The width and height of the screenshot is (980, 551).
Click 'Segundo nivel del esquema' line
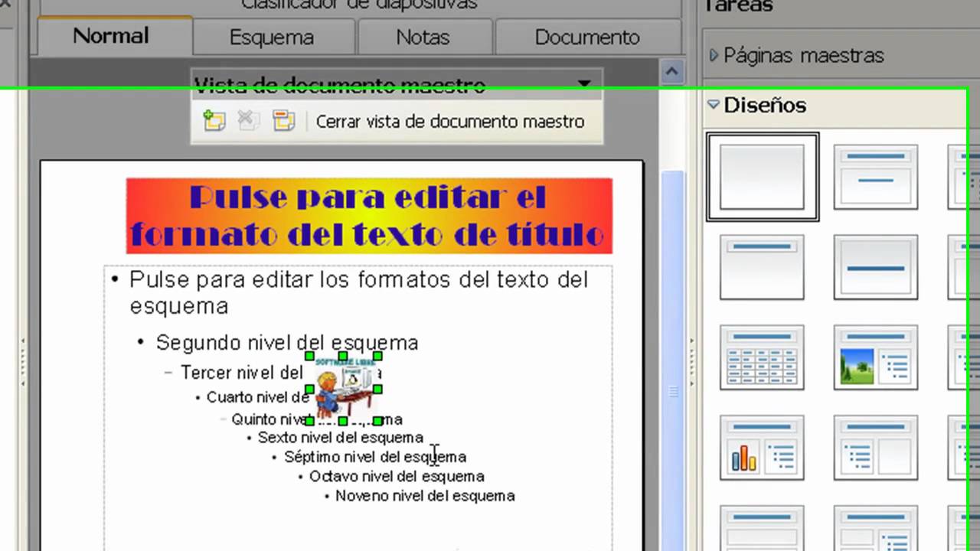287,343
